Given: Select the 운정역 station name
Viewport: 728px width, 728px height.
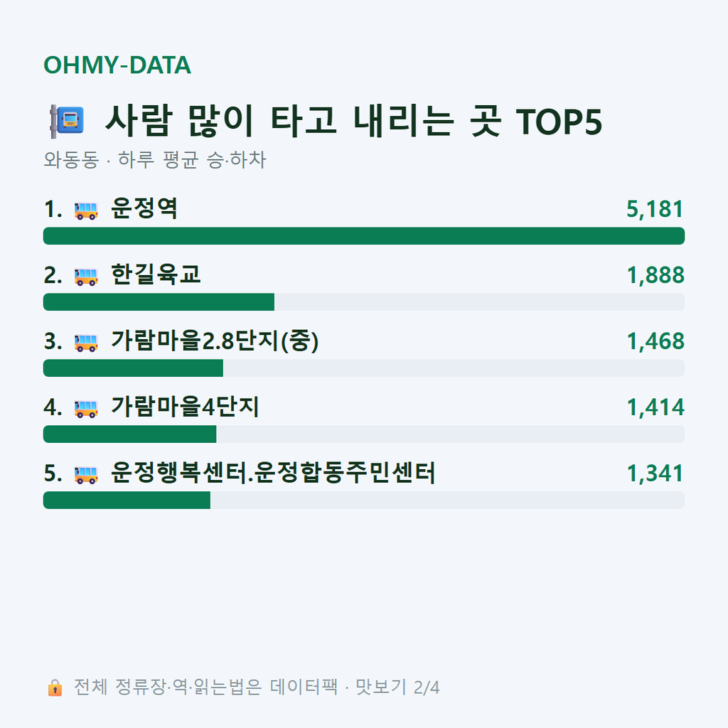Looking at the screenshot, I should click(x=144, y=208).
